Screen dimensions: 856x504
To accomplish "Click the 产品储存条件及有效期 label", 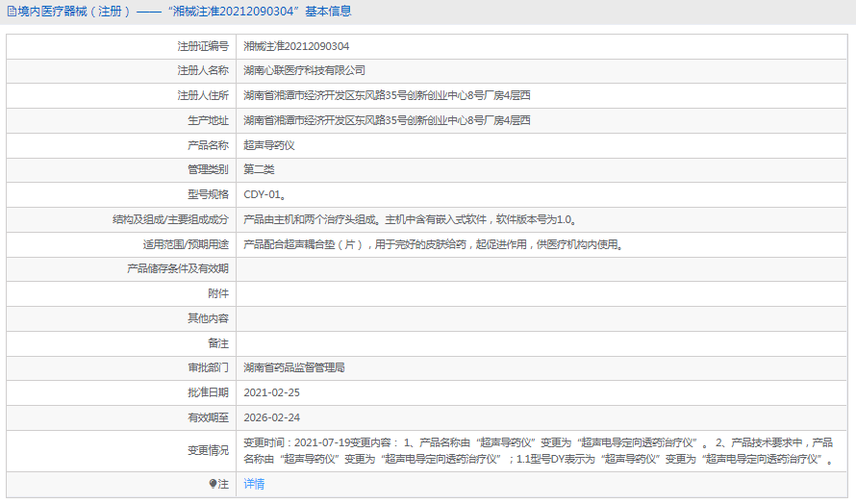I will pos(178,268).
